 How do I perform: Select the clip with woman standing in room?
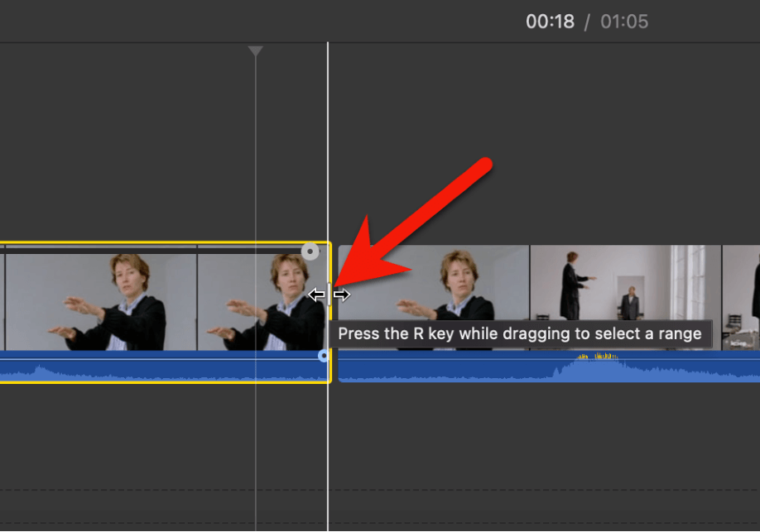click(x=626, y=297)
